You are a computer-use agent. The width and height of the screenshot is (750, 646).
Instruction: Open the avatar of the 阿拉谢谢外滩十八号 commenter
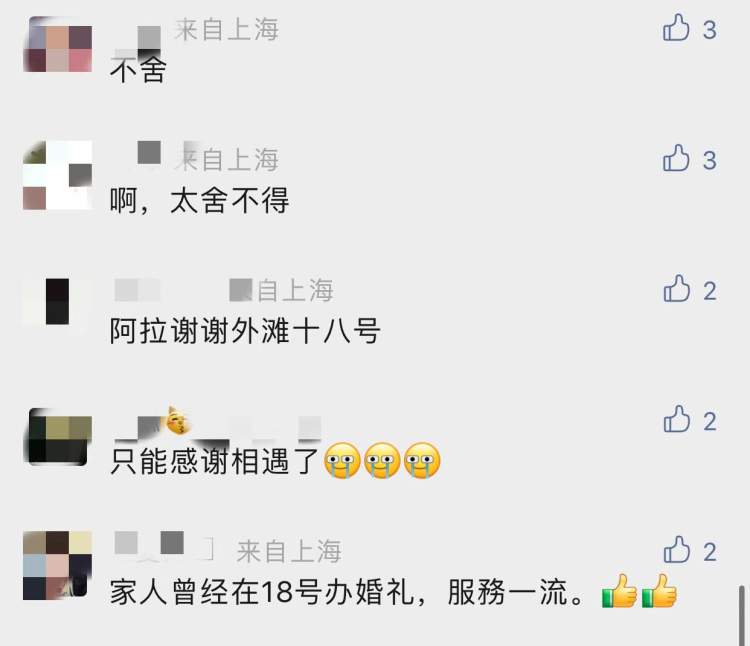[57, 302]
